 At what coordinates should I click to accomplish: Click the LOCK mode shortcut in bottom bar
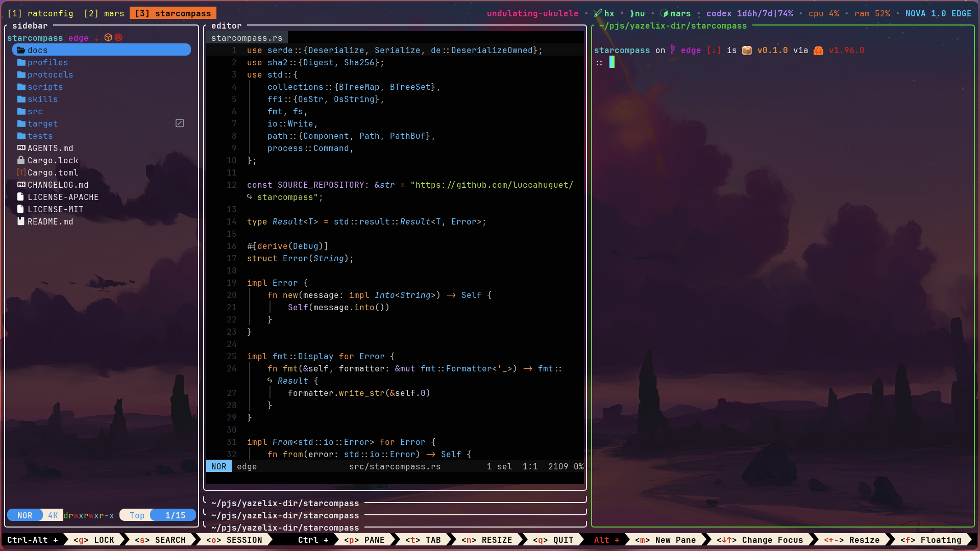94,540
